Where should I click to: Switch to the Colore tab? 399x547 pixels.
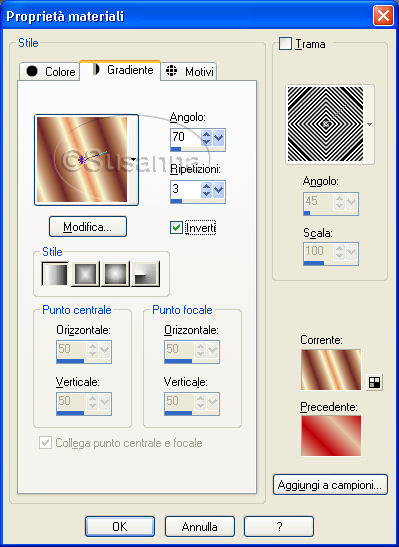pyautogui.click(x=50, y=71)
